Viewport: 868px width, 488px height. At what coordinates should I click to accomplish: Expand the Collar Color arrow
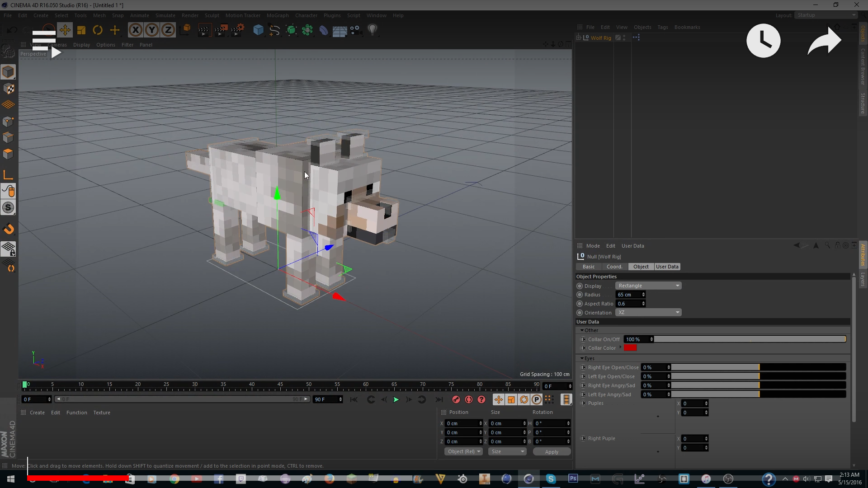(620, 347)
